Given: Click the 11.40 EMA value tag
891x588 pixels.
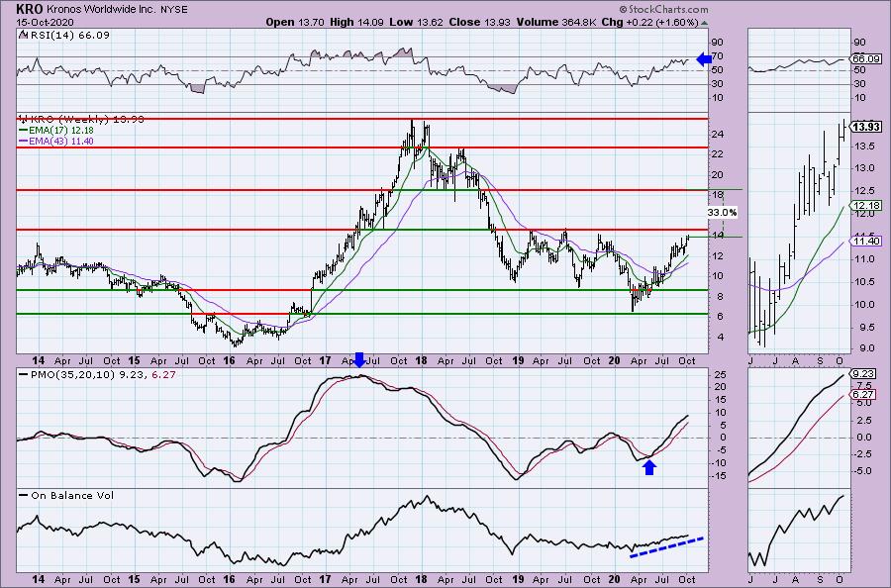Looking at the screenshot, I should [x=866, y=241].
